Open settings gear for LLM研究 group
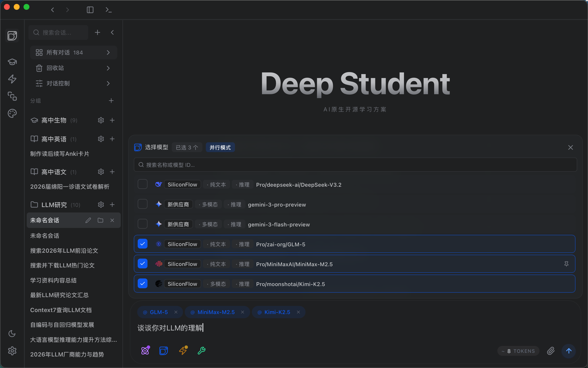Image resolution: width=588 pixels, height=368 pixels. click(x=101, y=205)
